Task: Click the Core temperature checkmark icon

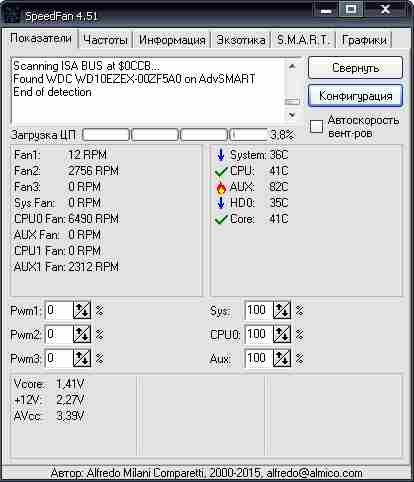Action: point(221,219)
